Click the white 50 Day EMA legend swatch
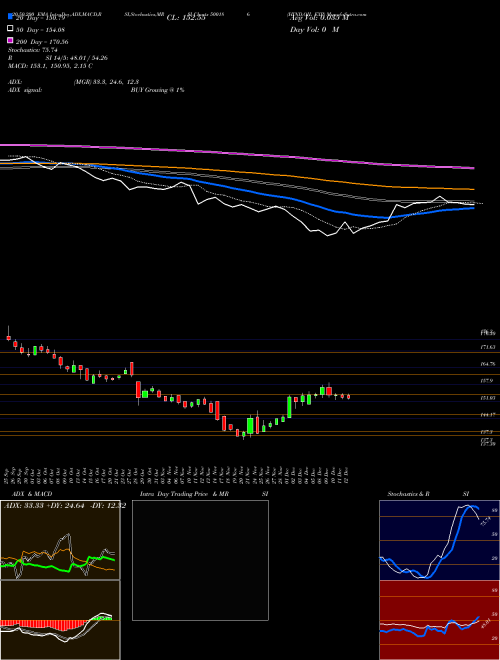The width and height of the screenshot is (500, 660). tap(10, 29)
